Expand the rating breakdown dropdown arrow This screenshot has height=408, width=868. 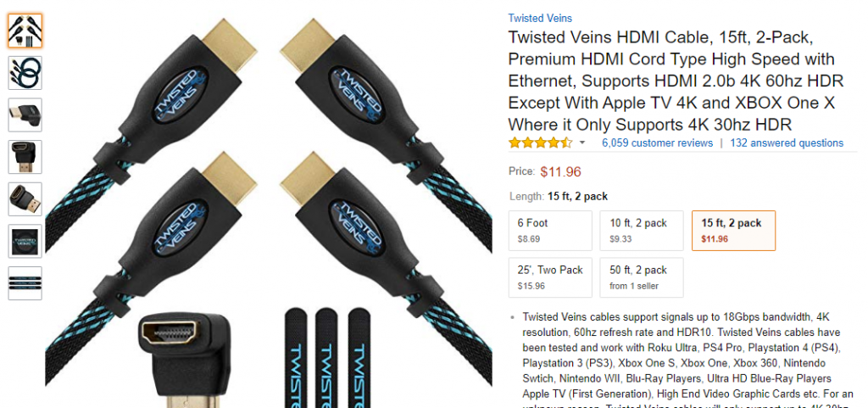click(581, 143)
